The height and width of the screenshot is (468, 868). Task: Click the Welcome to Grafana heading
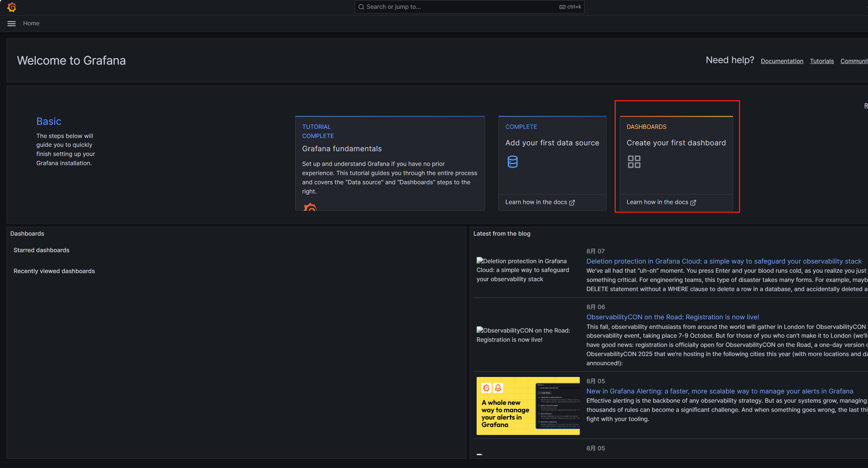[x=71, y=61]
